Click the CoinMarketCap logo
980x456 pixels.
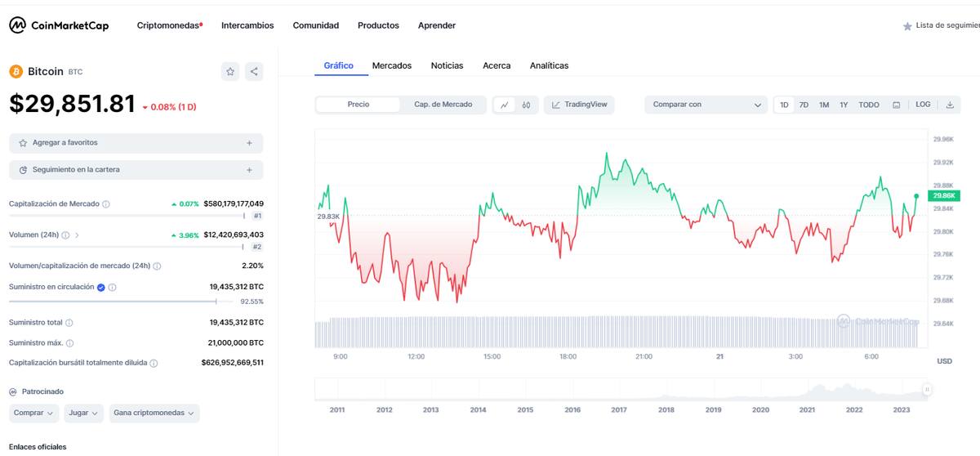point(59,25)
